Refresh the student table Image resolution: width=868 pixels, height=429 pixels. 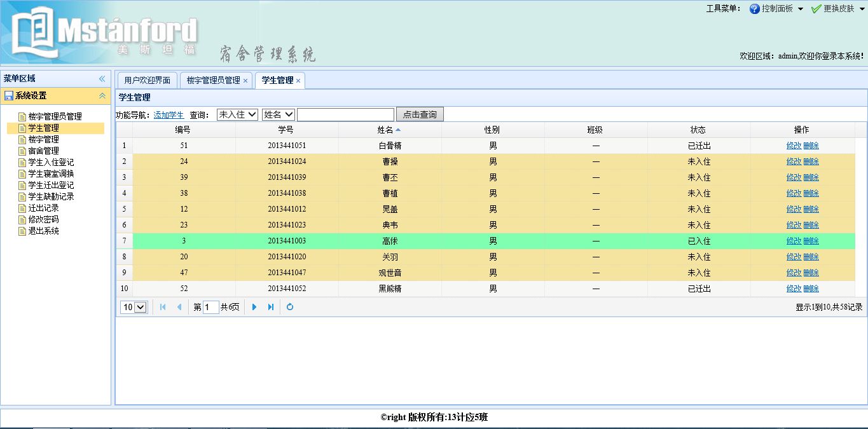(290, 307)
